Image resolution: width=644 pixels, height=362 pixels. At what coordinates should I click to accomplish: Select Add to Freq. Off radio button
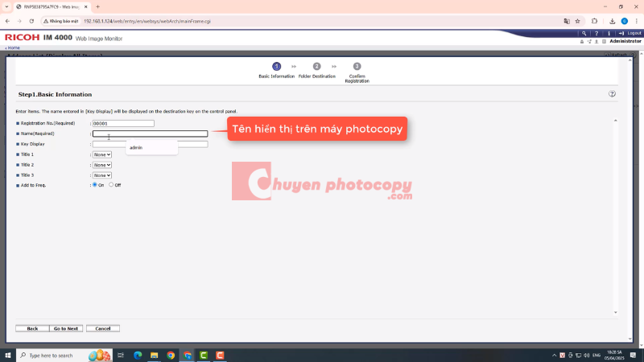[x=111, y=185]
